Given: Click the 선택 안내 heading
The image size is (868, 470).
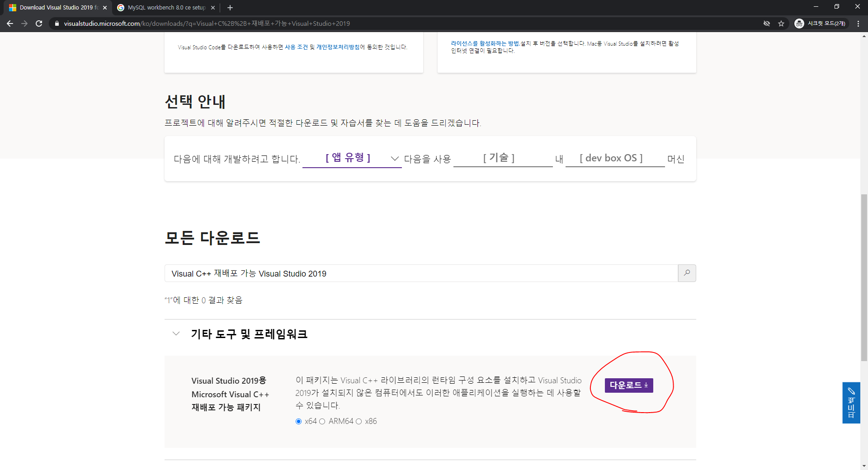Looking at the screenshot, I should click(x=195, y=102).
